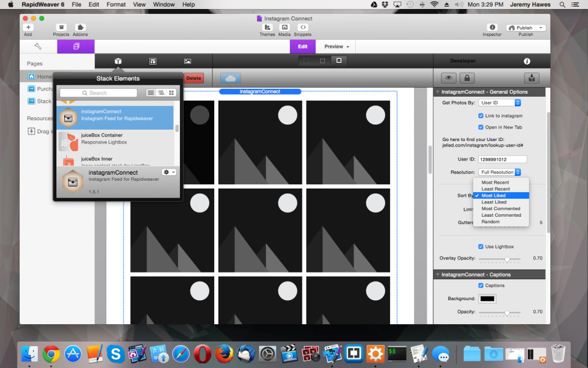Viewport: 588px width, 368px height.
Task: Switch to Edit mode
Action: [302, 46]
